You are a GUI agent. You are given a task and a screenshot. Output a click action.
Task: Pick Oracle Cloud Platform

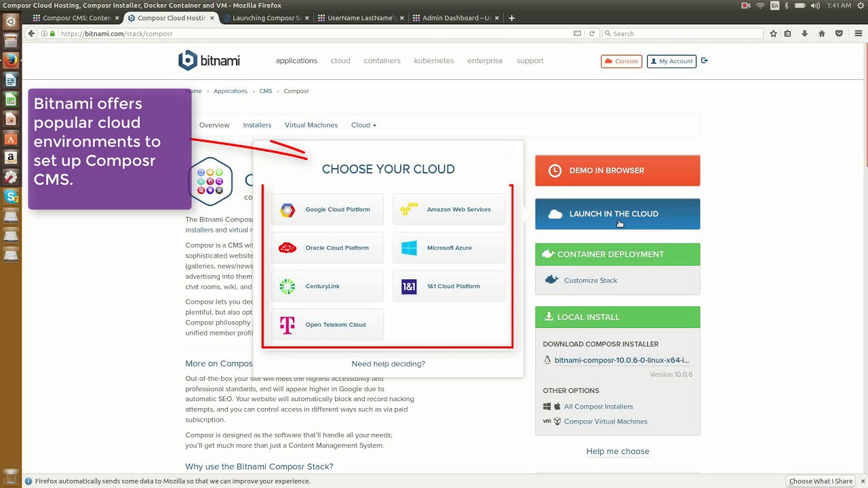(x=328, y=248)
